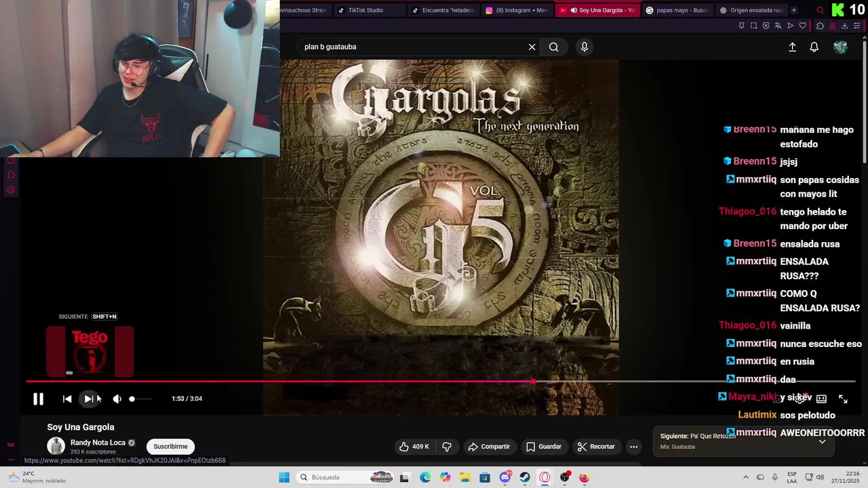Open more actions three-dot menu
The height and width of the screenshot is (488, 868).
(633, 447)
